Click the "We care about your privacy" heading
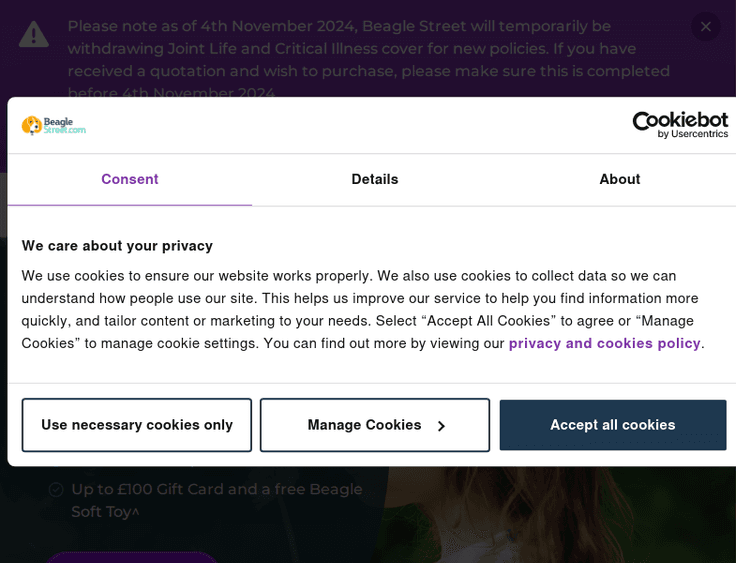The height and width of the screenshot is (563, 750). pos(117,246)
